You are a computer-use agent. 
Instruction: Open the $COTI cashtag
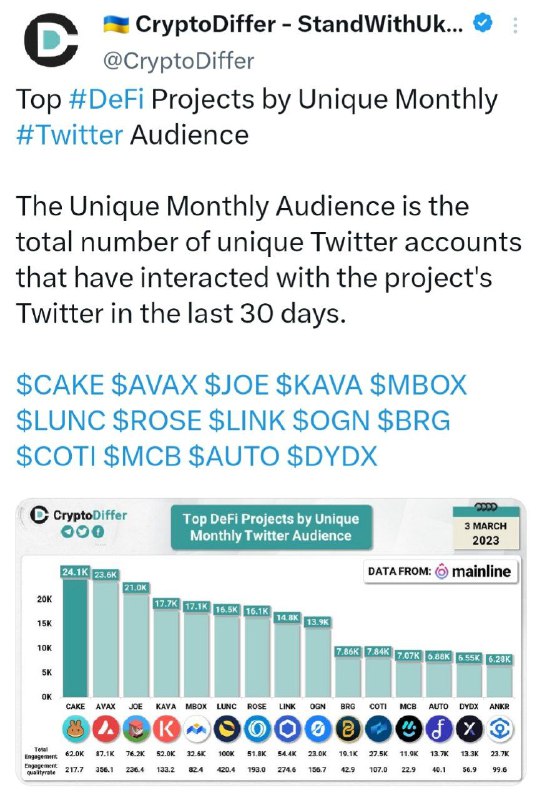pos(56,456)
